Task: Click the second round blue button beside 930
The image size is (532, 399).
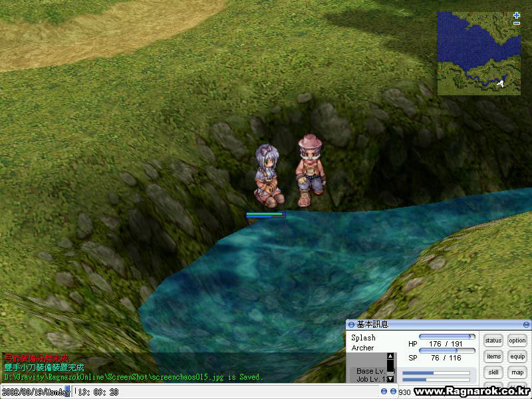Action: (x=393, y=392)
